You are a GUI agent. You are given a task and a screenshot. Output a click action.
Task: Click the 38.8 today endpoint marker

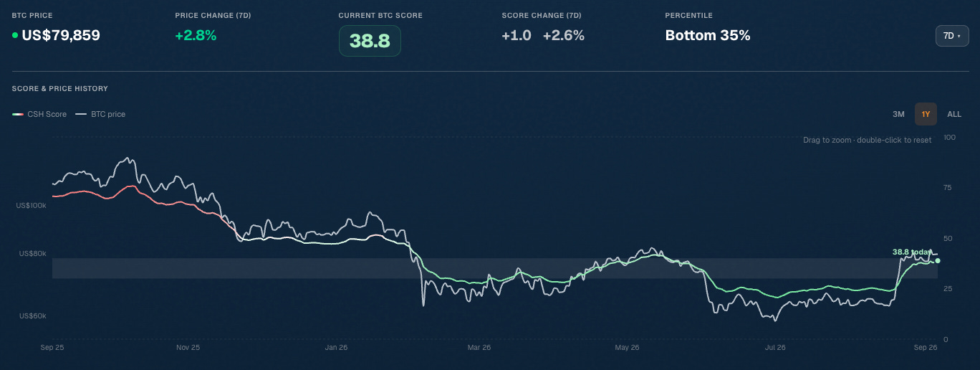938,260
